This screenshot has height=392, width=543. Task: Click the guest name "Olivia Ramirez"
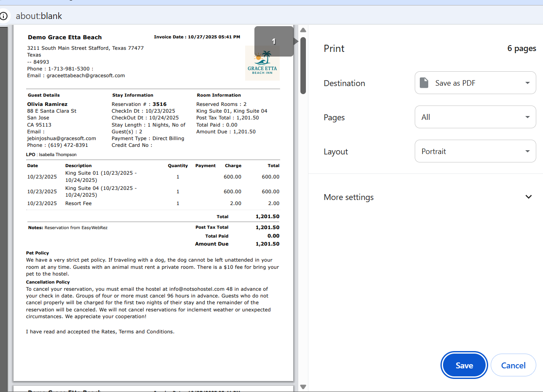coord(47,104)
